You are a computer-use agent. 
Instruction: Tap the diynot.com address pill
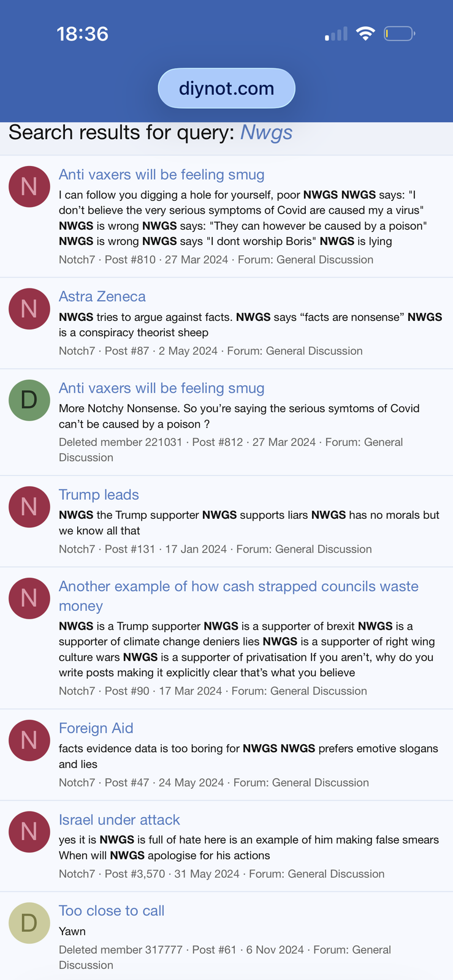(x=226, y=88)
